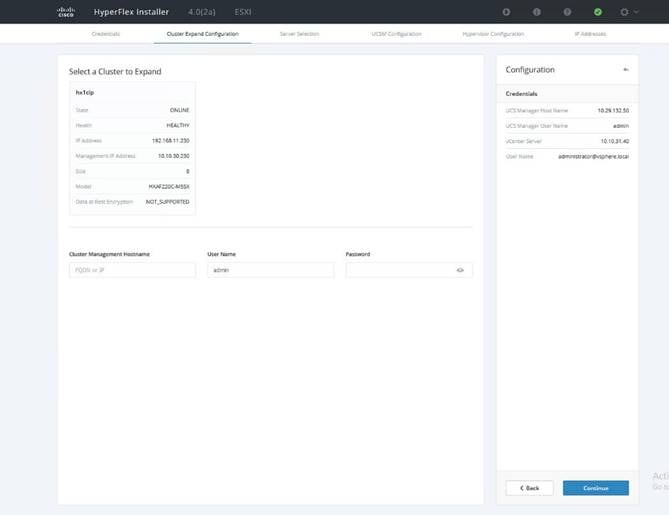Click the Management IP Address label
Image resolution: width=669 pixels, height=515 pixels.
[105, 156]
